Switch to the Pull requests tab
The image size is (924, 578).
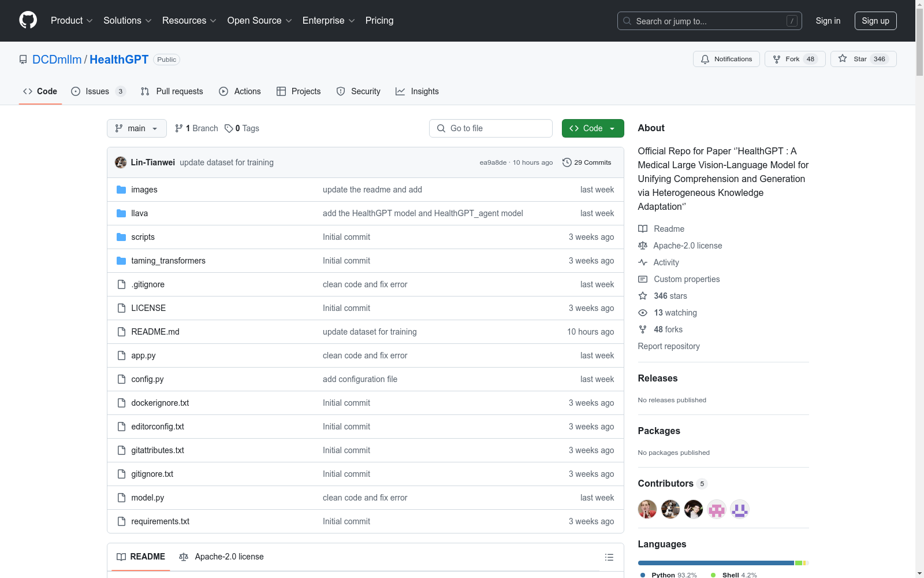(172, 91)
